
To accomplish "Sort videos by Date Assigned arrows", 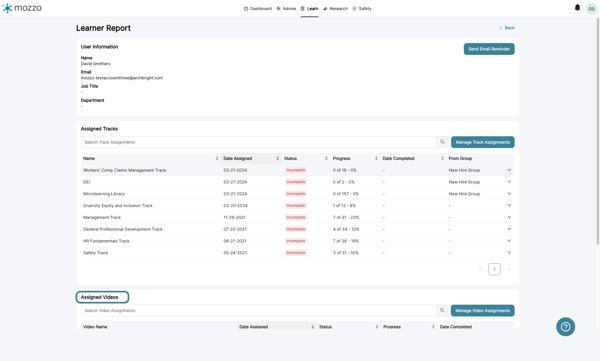I will (x=312, y=327).
